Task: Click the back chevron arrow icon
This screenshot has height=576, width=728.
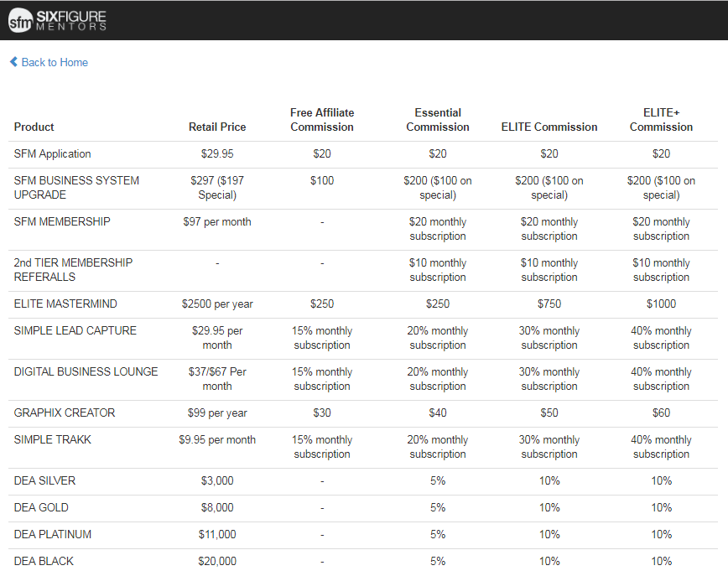Action: pyautogui.click(x=14, y=62)
